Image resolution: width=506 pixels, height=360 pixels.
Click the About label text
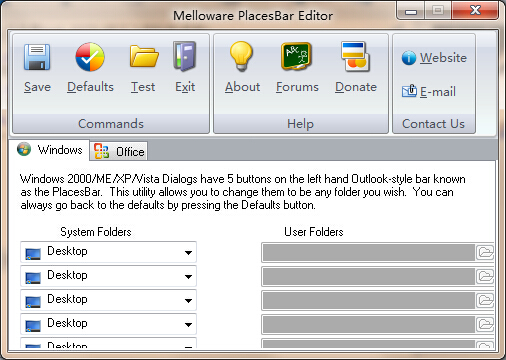[242, 87]
